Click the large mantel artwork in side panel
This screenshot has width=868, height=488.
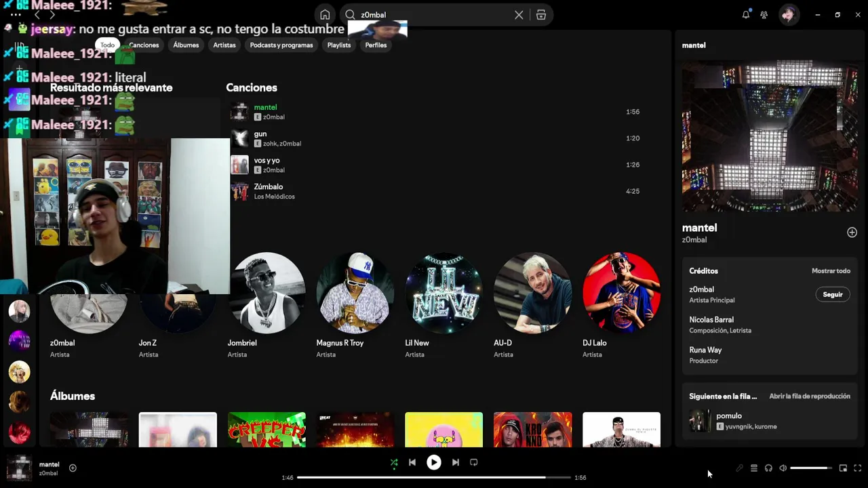click(x=770, y=136)
